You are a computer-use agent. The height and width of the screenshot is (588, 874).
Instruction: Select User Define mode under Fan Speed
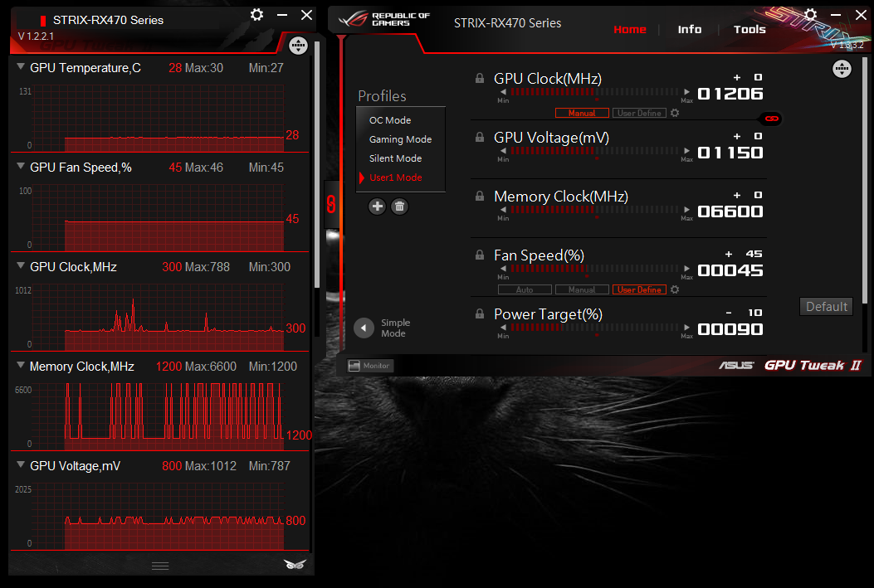pyautogui.click(x=639, y=289)
